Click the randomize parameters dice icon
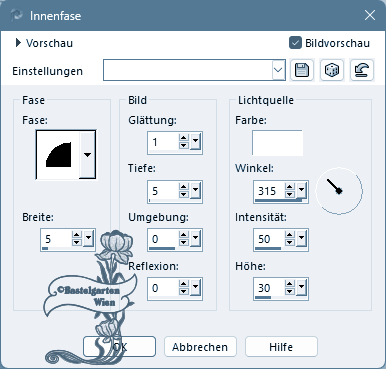386x369 pixels. coord(332,70)
